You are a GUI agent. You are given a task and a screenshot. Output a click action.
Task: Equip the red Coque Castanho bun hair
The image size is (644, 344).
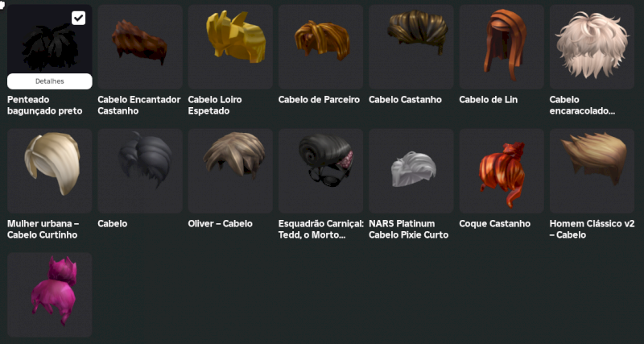click(x=502, y=171)
